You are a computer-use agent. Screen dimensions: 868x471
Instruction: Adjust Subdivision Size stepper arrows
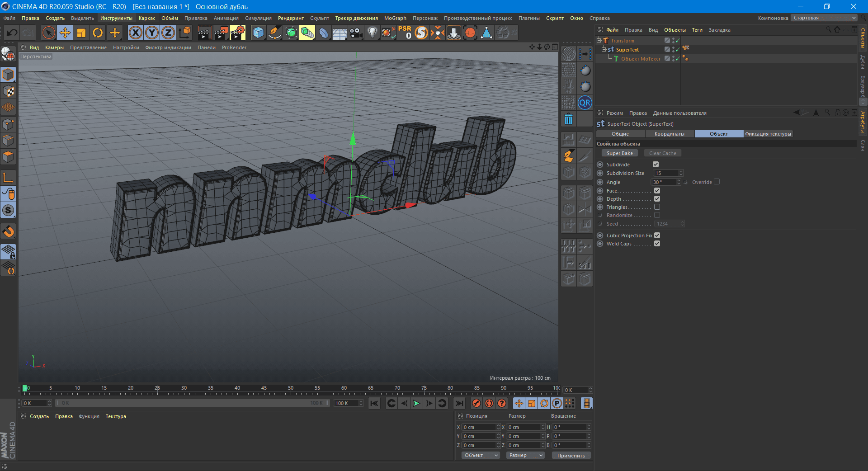[x=681, y=173]
